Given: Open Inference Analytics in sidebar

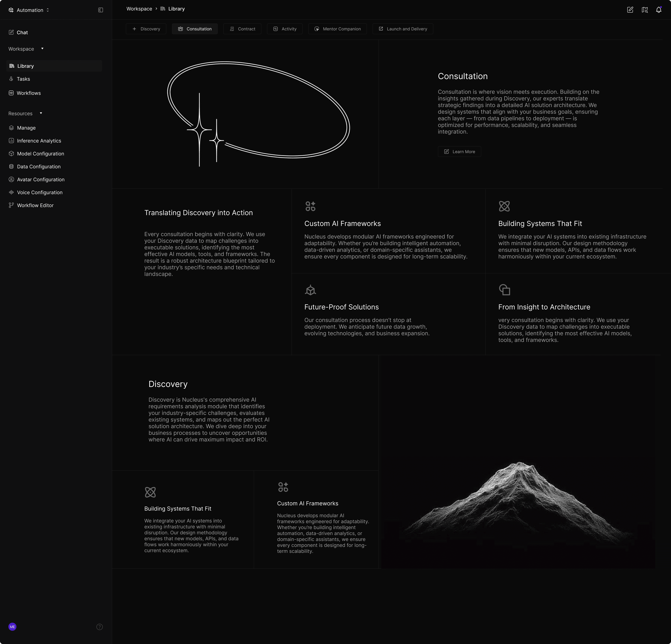Looking at the screenshot, I should point(39,141).
